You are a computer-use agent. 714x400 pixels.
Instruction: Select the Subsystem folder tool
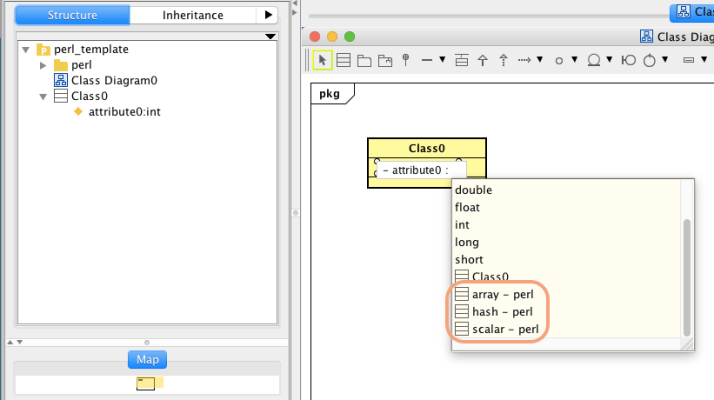click(x=385, y=61)
